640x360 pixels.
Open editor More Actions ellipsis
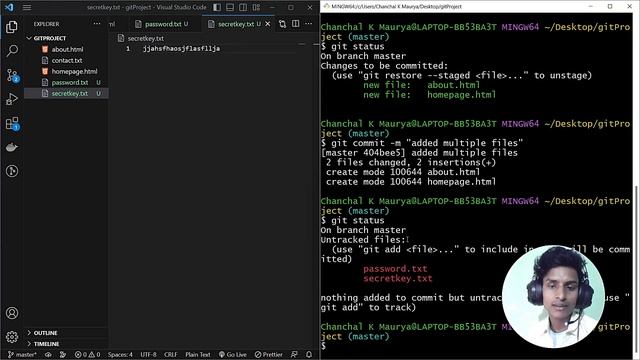click(309, 24)
